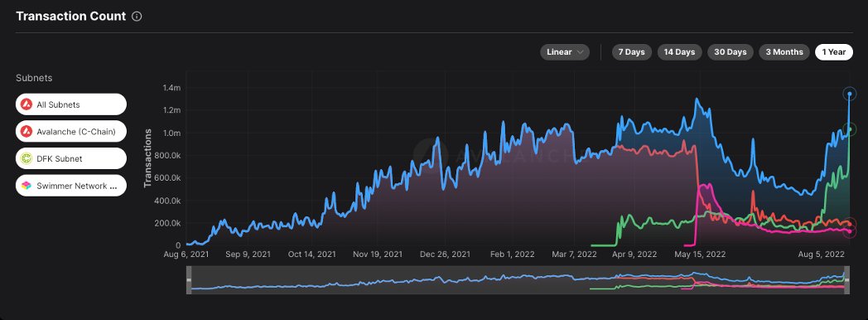Toggle the DFK Subnet series
The height and width of the screenshot is (320, 868).
click(x=71, y=158)
